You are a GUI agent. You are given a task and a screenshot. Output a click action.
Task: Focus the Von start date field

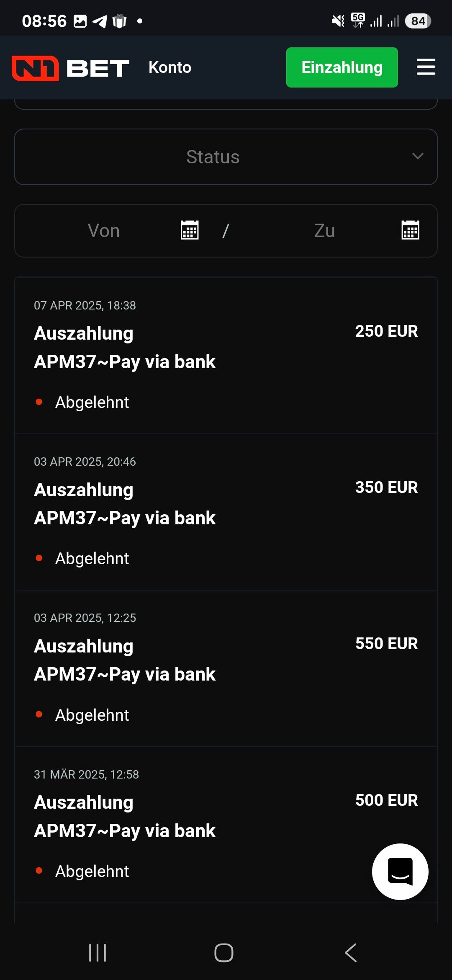[104, 231]
